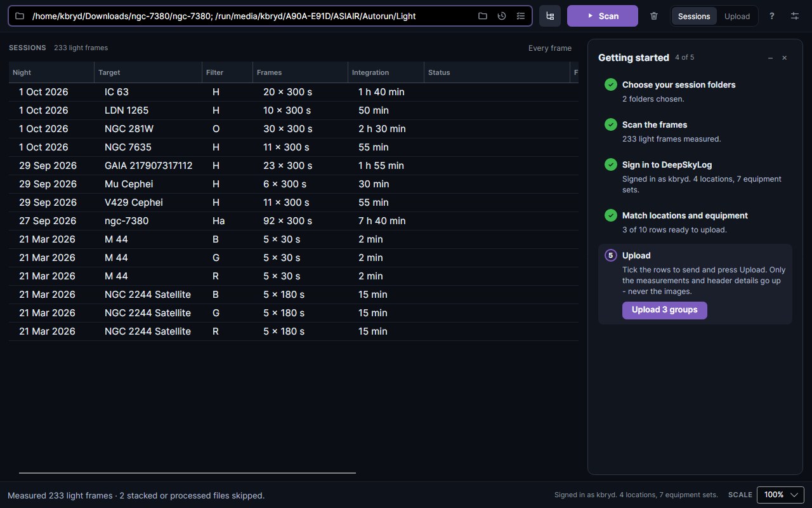Minimize the Getting started panel
Viewport: 812px width, 508px height.
[770, 58]
